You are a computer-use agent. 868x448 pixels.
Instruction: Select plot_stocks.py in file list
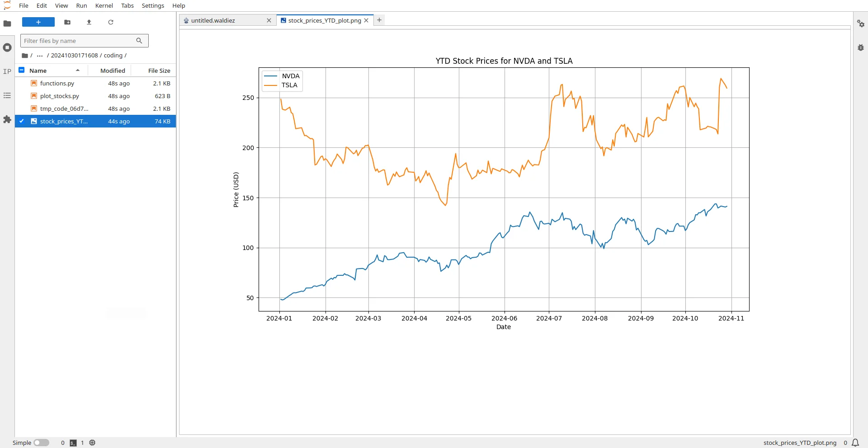point(95,96)
